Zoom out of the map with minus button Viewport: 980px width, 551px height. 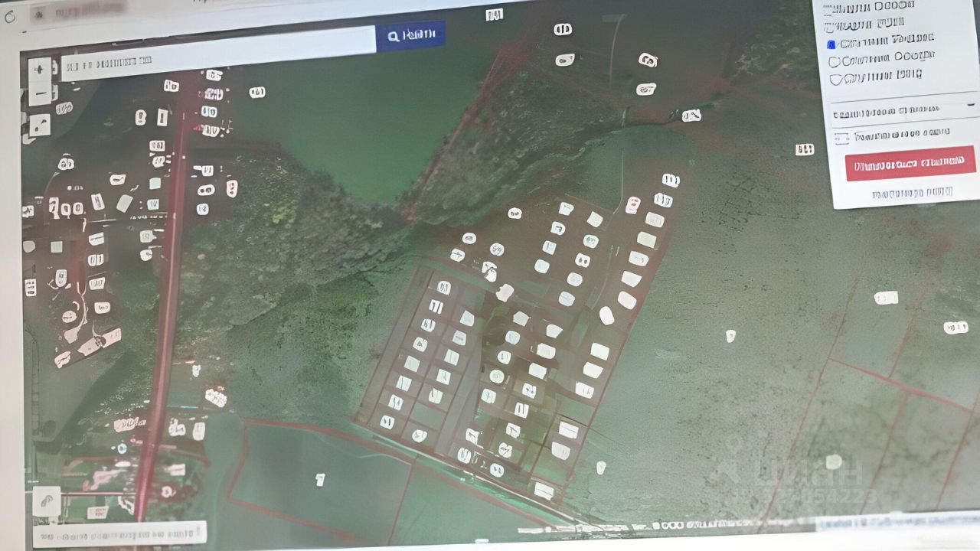tap(40, 93)
